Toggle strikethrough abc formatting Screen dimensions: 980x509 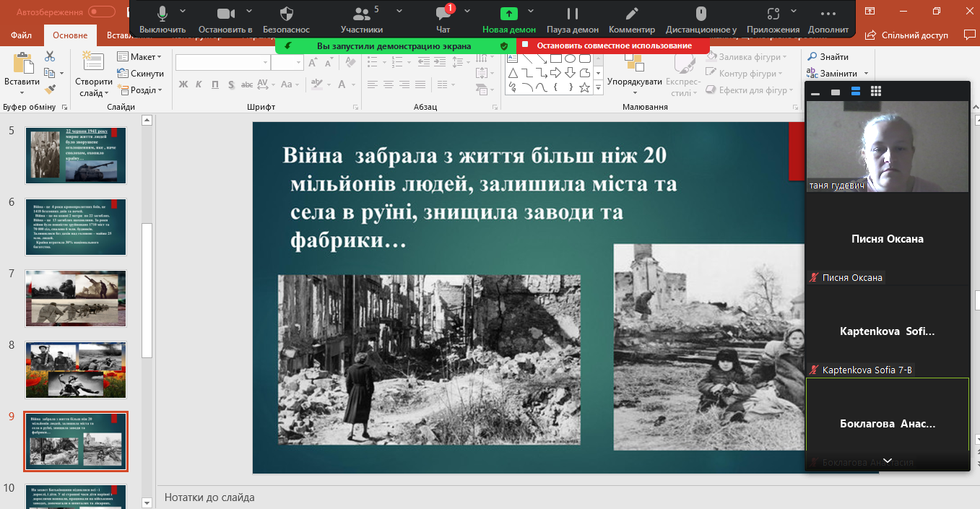tap(246, 84)
